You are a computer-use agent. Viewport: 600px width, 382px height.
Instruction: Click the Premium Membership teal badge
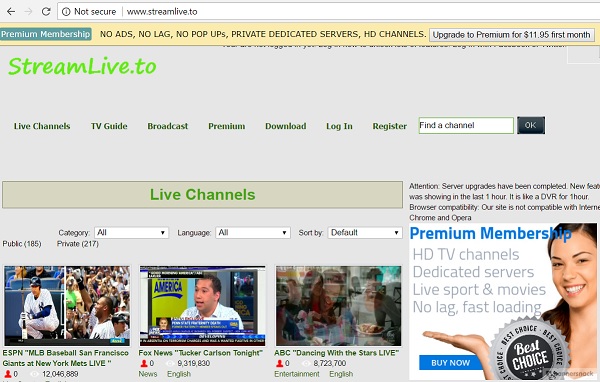click(x=46, y=34)
